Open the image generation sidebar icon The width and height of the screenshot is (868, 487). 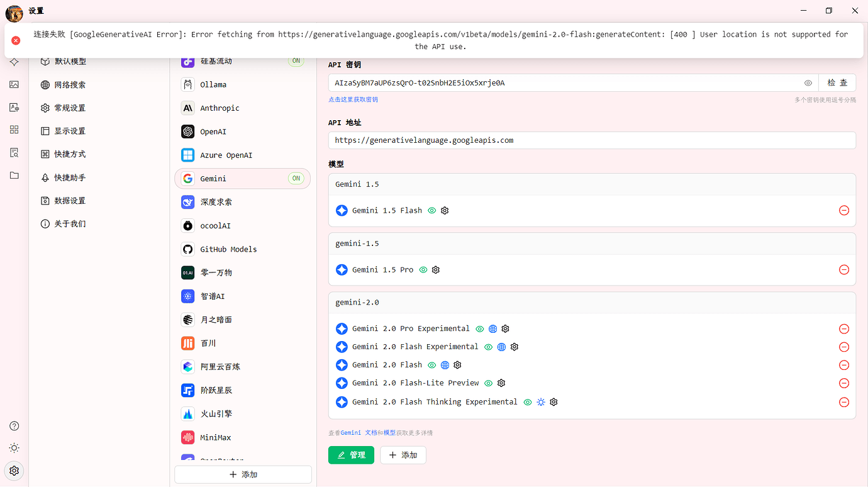click(14, 84)
